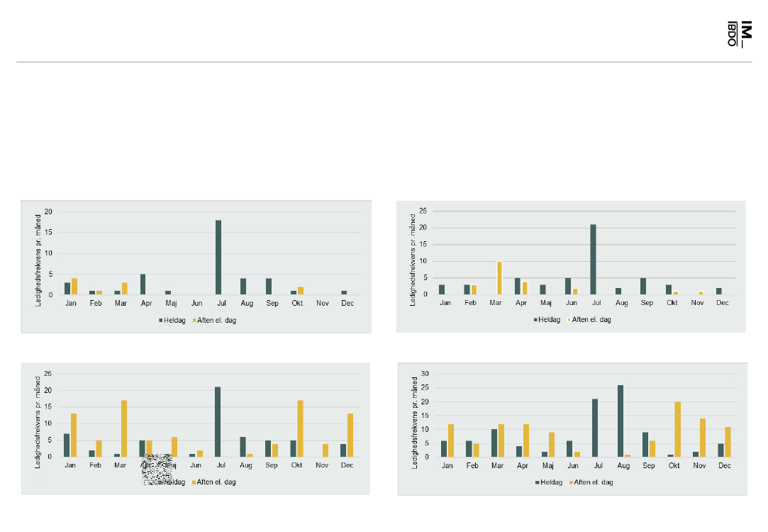
Task: Select the Y-axis value 25 in bottom-left chart
Action: coord(48,374)
